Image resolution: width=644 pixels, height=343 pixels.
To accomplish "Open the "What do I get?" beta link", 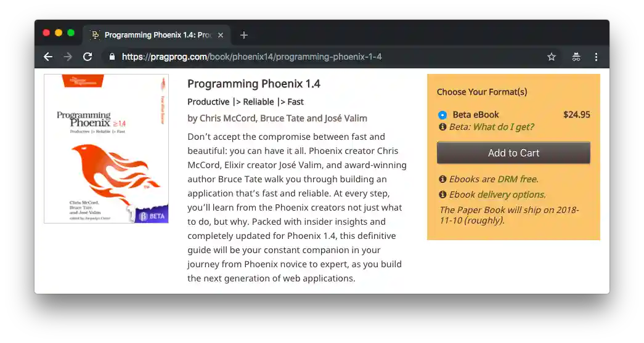I will (x=503, y=127).
